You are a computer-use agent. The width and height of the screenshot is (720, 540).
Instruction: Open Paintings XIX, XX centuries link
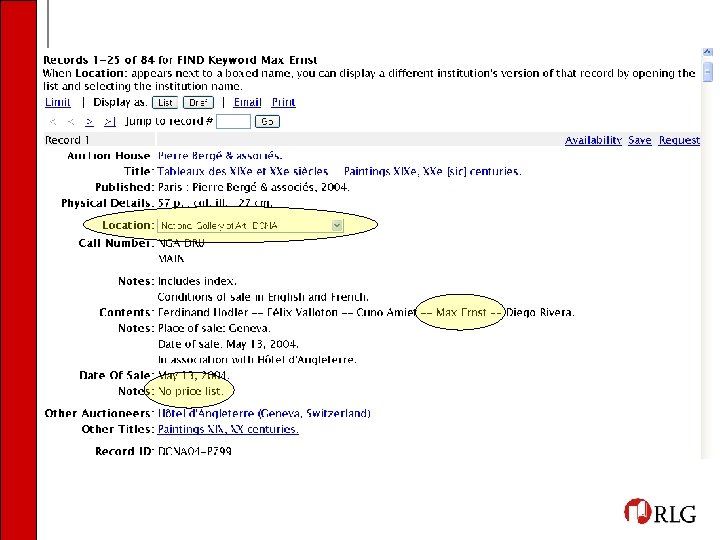(228, 429)
